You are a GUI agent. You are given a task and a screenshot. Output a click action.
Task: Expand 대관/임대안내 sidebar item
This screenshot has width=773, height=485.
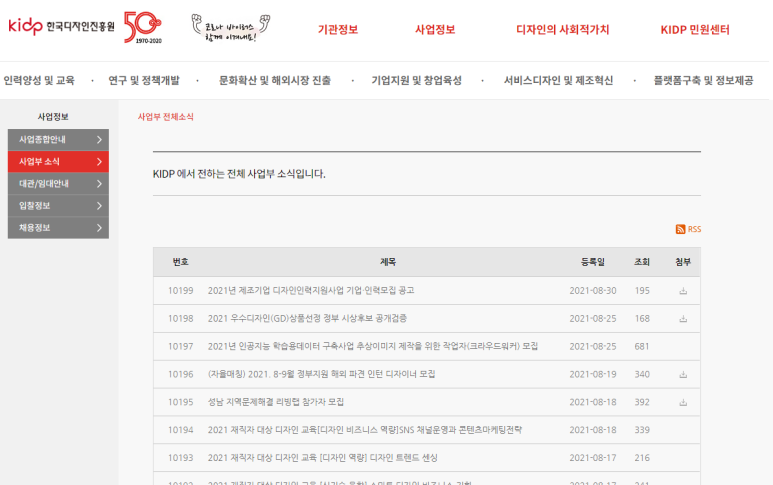(58, 184)
